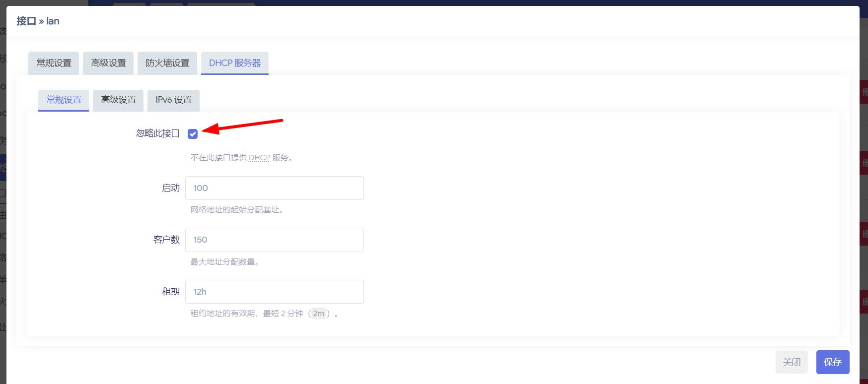Focus the 客户数 field showing 150

(x=275, y=240)
